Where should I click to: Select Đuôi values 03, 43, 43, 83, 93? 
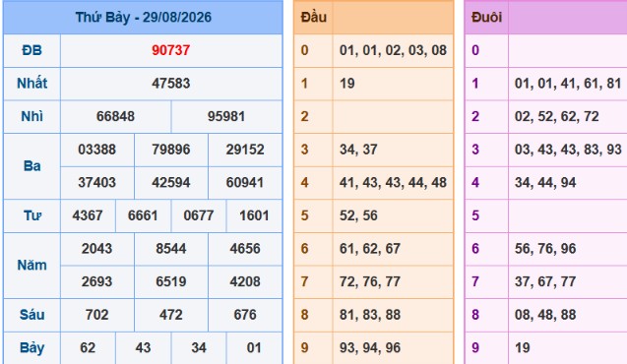[568, 150]
